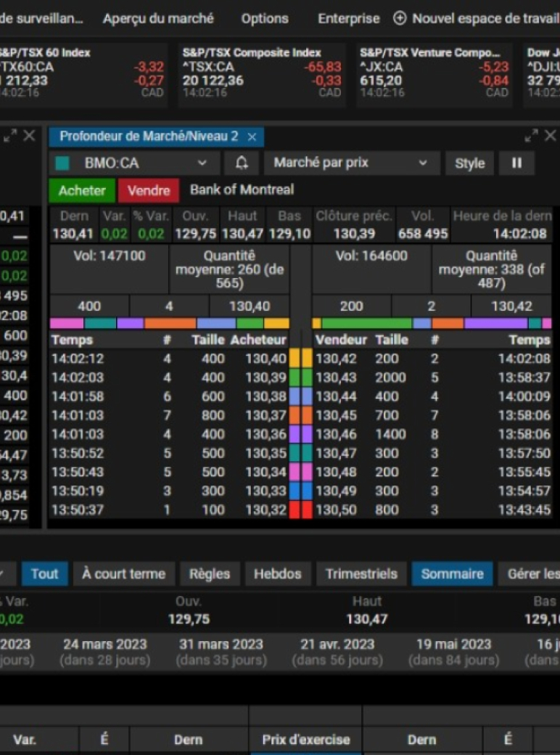Open the BMO:CA symbol dropdown
The width and height of the screenshot is (560, 755).
(202, 163)
